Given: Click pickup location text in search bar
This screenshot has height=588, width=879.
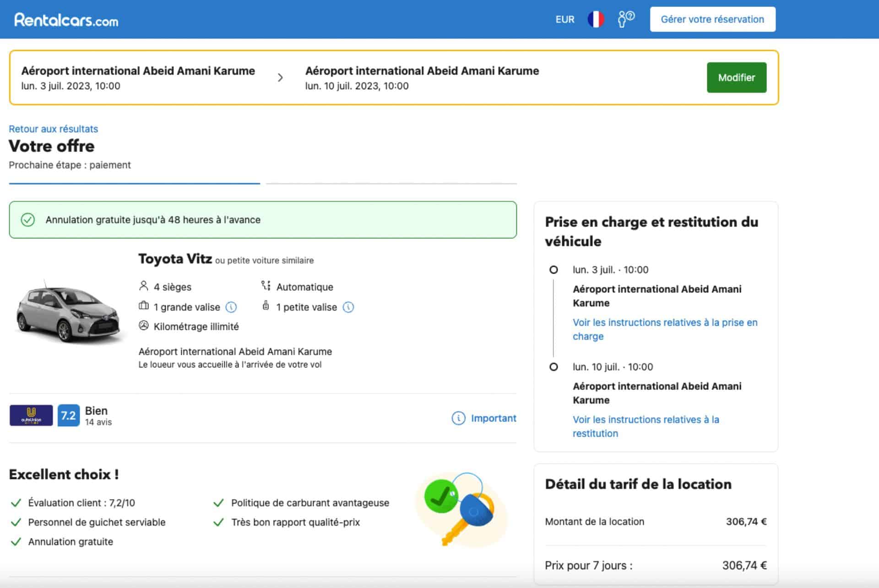Looking at the screenshot, I should click(x=138, y=71).
